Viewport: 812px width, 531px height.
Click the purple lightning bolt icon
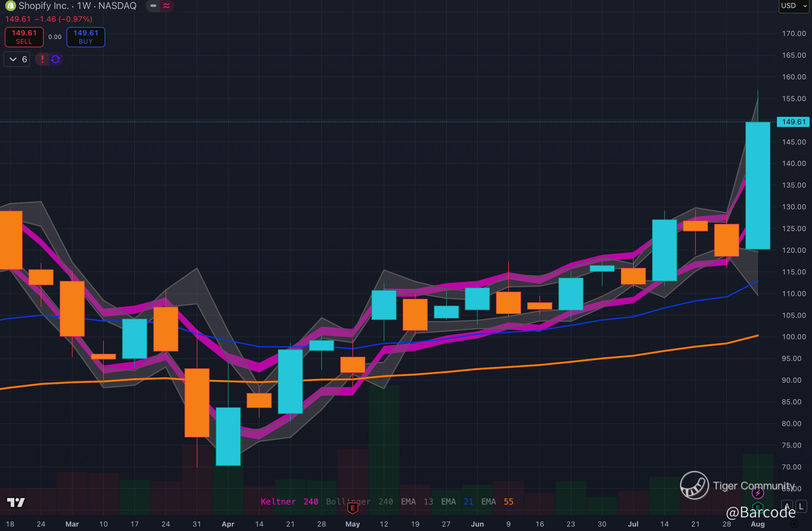[758, 493]
